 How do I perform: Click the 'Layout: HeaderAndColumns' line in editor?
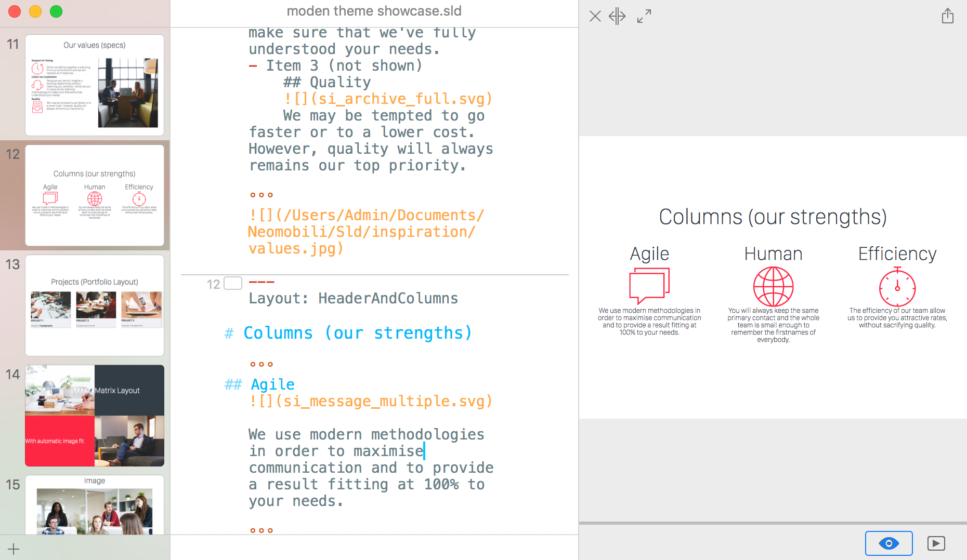click(353, 298)
